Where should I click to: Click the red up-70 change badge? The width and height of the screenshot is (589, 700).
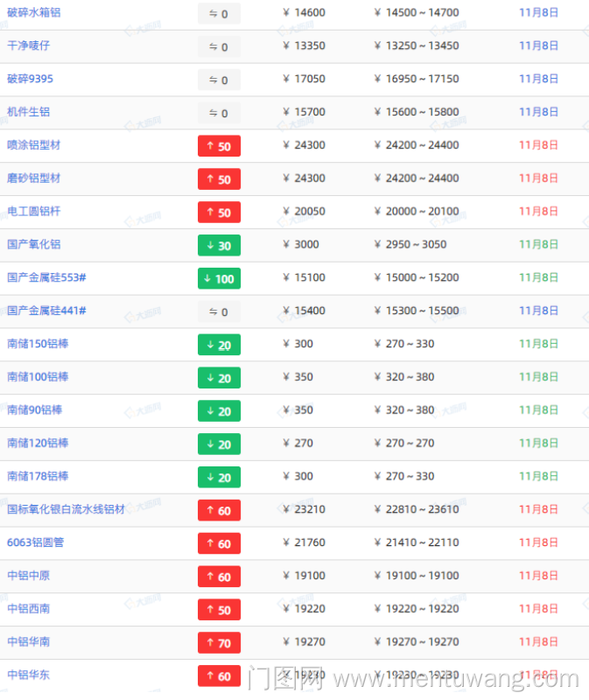(x=219, y=643)
